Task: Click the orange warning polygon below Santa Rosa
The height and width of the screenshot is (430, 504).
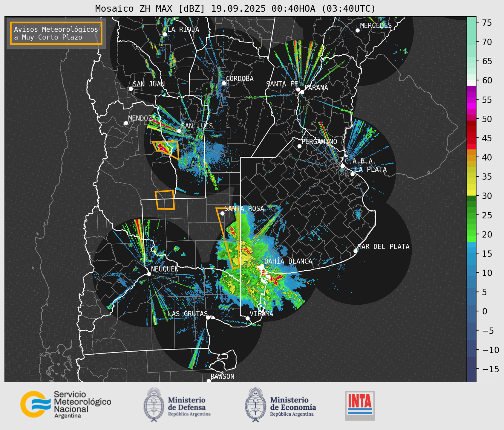Action: click(x=228, y=238)
